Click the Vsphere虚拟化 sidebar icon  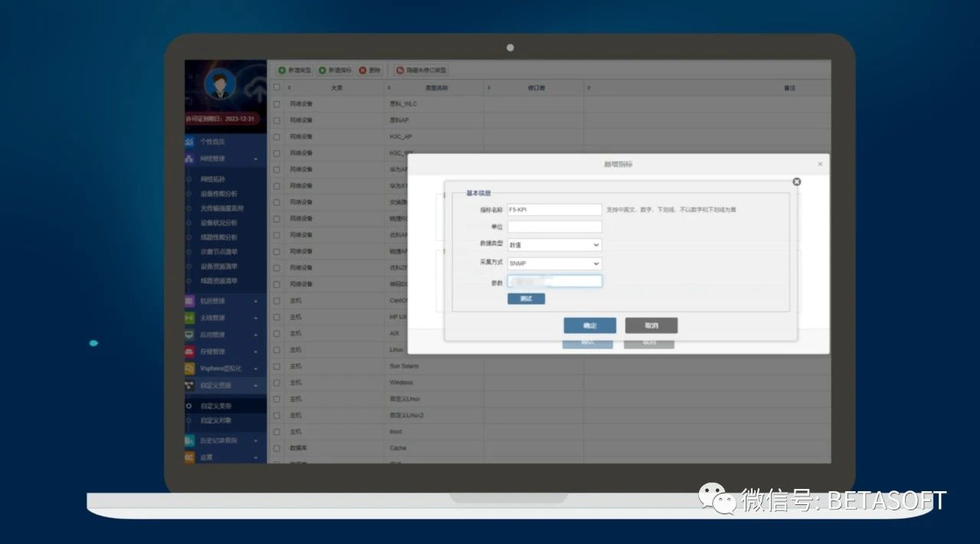(190, 368)
